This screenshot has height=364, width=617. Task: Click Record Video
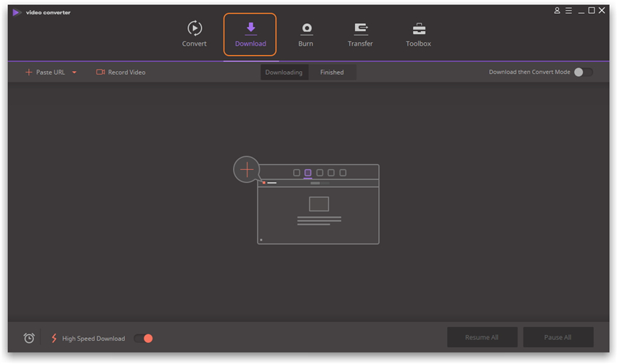[120, 73]
